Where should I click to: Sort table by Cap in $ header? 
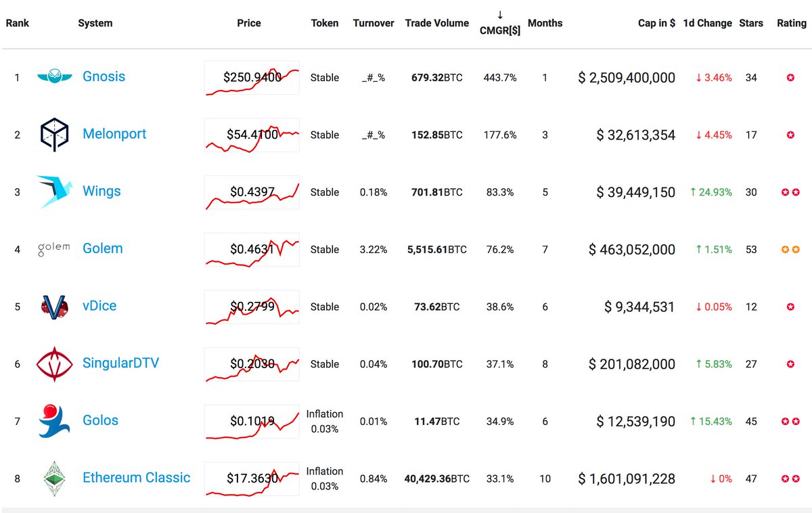[656, 23]
